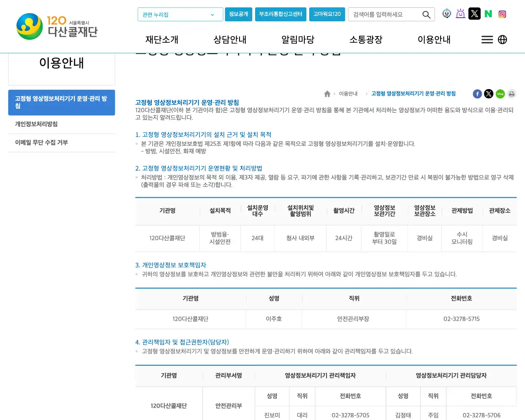Click the print page icon
525x420 pixels.
[511, 94]
